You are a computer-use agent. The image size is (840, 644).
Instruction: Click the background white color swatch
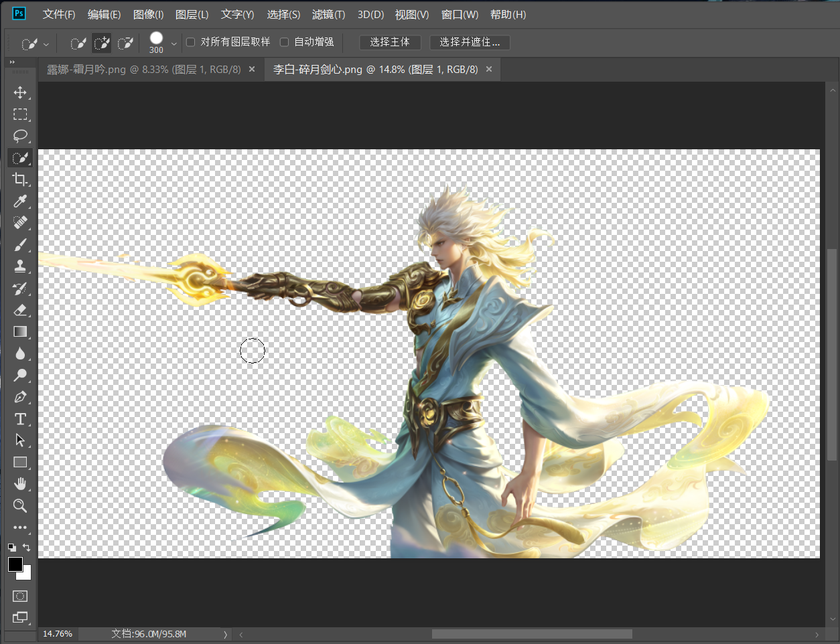(x=27, y=575)
